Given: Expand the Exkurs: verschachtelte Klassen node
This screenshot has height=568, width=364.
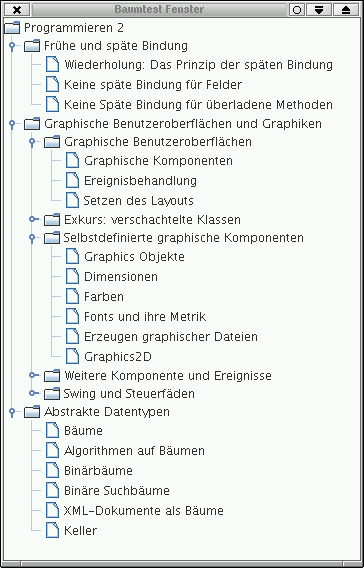Looking at the screenshot, I should click(33, 219).
